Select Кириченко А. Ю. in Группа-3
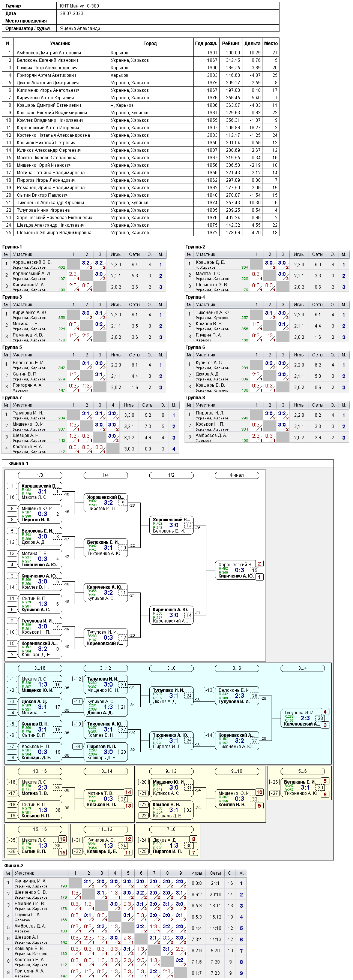The height and width of the screenshot is (980, 353). coord(30,312)
